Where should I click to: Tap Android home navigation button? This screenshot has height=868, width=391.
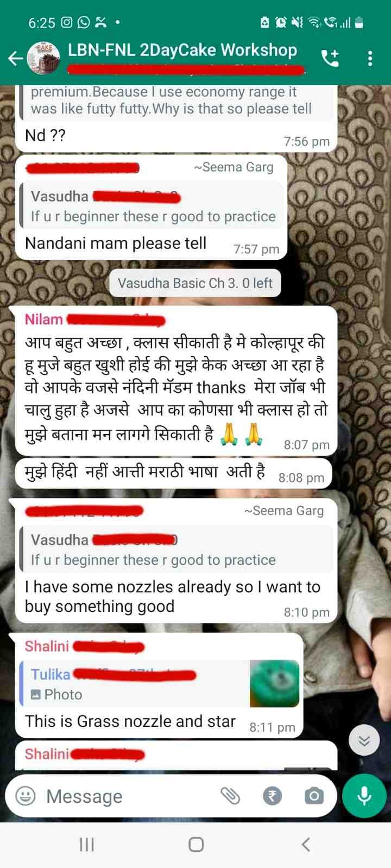[195, 844]
